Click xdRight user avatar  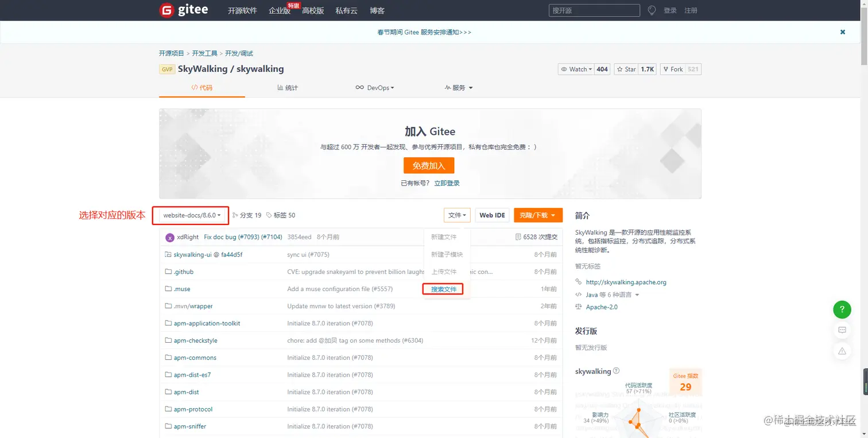(169, 237)
